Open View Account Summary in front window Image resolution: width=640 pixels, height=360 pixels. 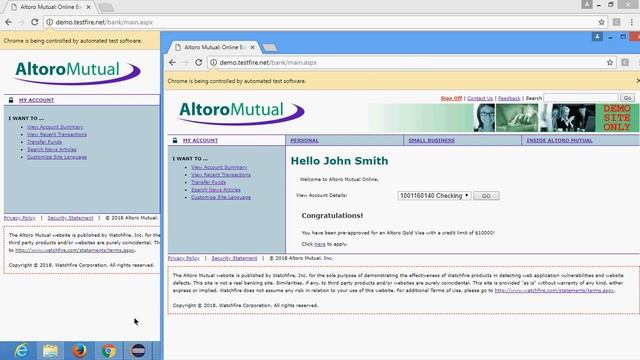coord(219,167)
